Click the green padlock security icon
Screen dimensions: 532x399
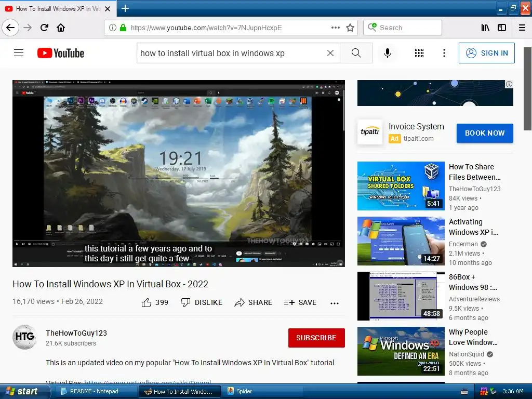tap(123, 28)
